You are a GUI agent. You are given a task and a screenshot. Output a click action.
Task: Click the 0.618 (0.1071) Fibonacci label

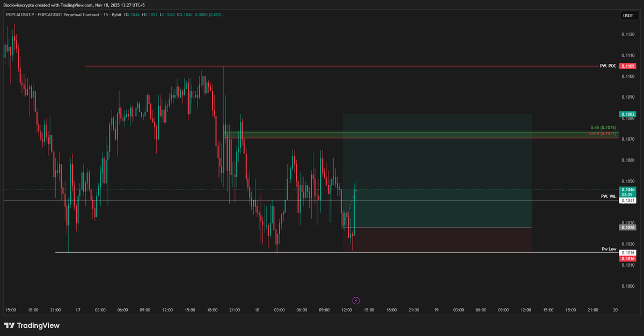(602, 134)
